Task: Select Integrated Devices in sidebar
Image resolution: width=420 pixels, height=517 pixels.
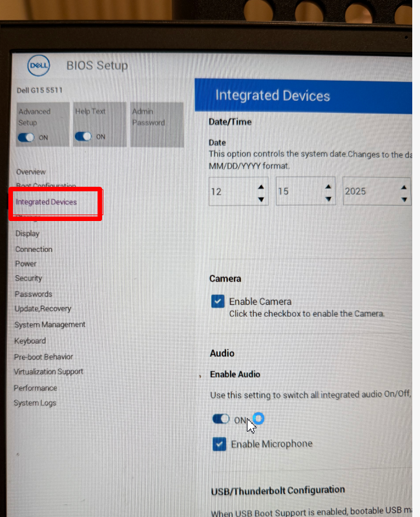Action: [x=46, y=202]
